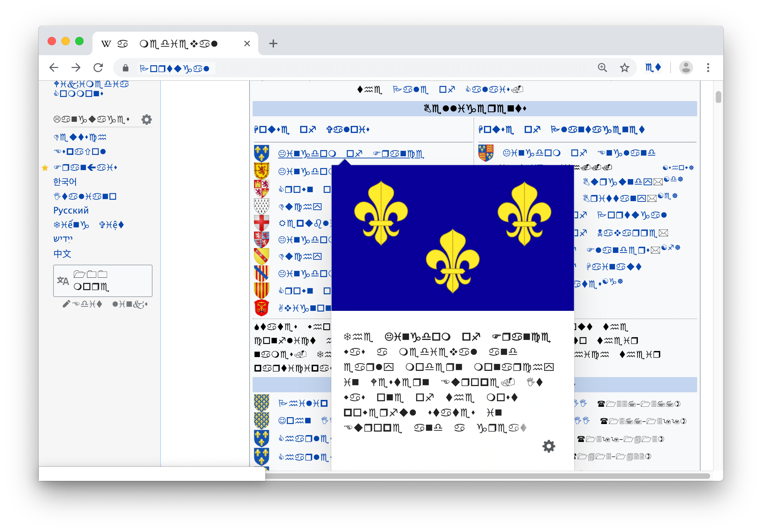The image size is (762, 532).
Task: Reload the current page
Action: [x=98, y=68]
